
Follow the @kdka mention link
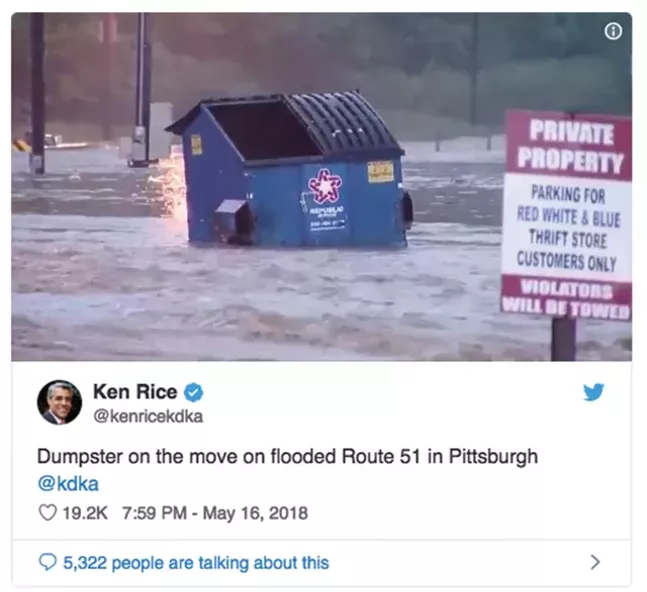point(68,484)
